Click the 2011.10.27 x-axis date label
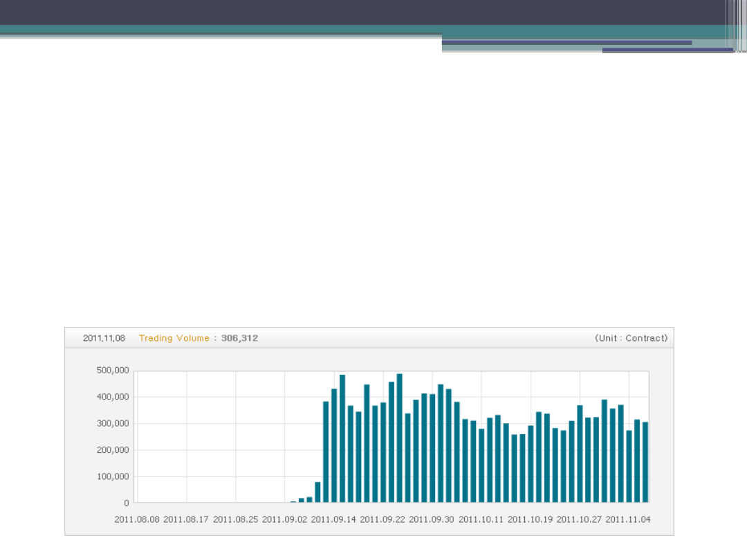This screenshot has width=747, height=560. 579,519
